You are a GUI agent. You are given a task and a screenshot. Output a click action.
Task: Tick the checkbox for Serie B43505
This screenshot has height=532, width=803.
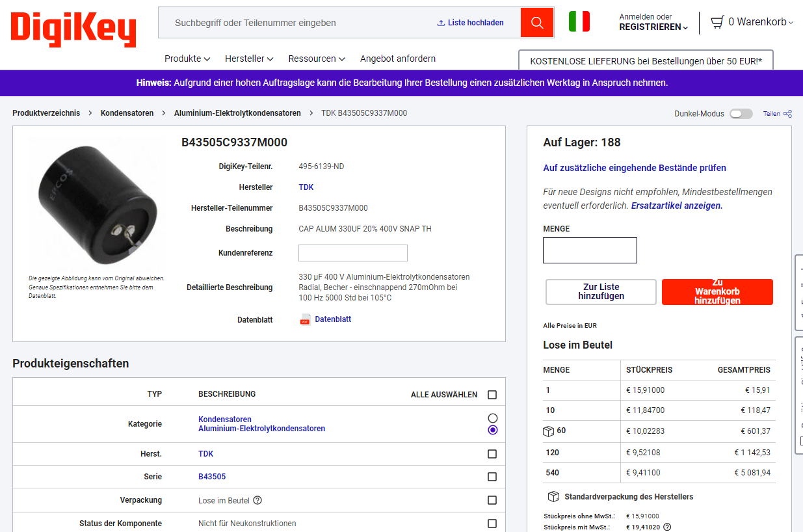492,477
